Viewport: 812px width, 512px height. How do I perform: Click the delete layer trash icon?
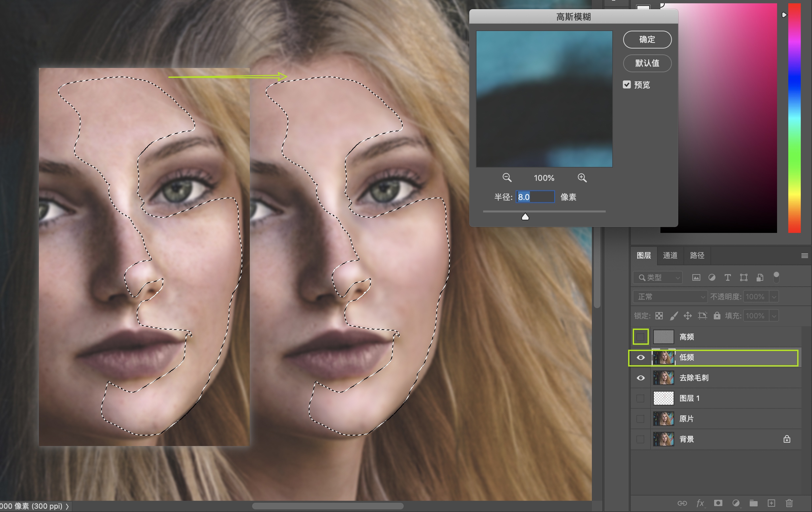coord(789,503)
